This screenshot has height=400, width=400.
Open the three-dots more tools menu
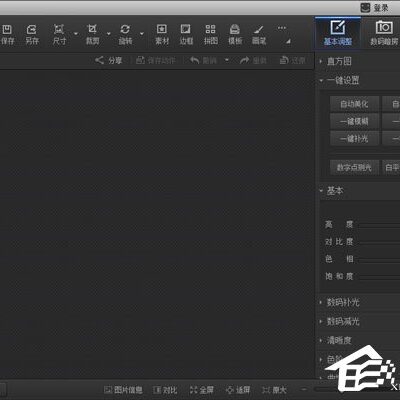click(x=282, y=28)
